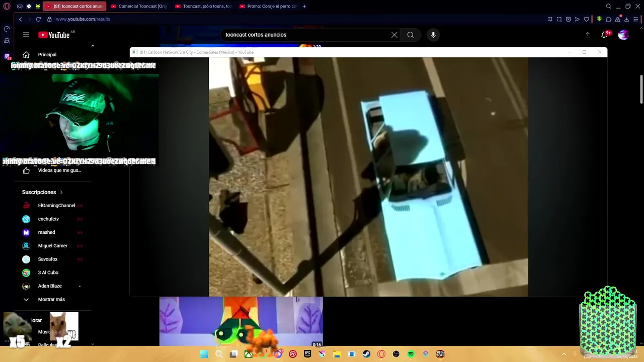Viewport: 644px width, 362px height.
Task: Reload the current page
Action: (x=38, y=19)
